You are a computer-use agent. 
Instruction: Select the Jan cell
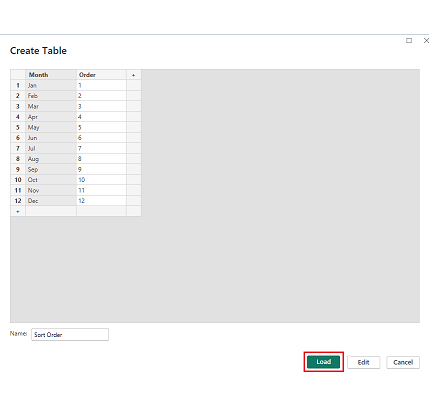pos(51,85)
